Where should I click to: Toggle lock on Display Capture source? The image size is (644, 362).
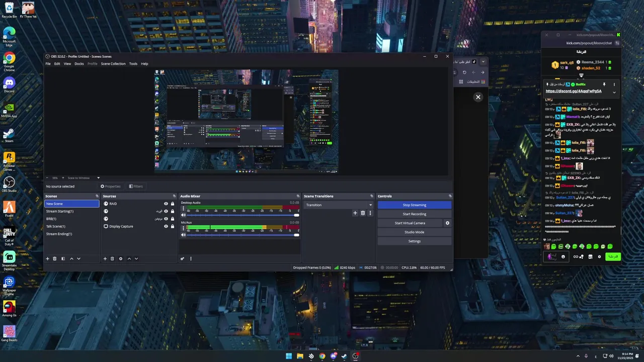click(173, 226)
